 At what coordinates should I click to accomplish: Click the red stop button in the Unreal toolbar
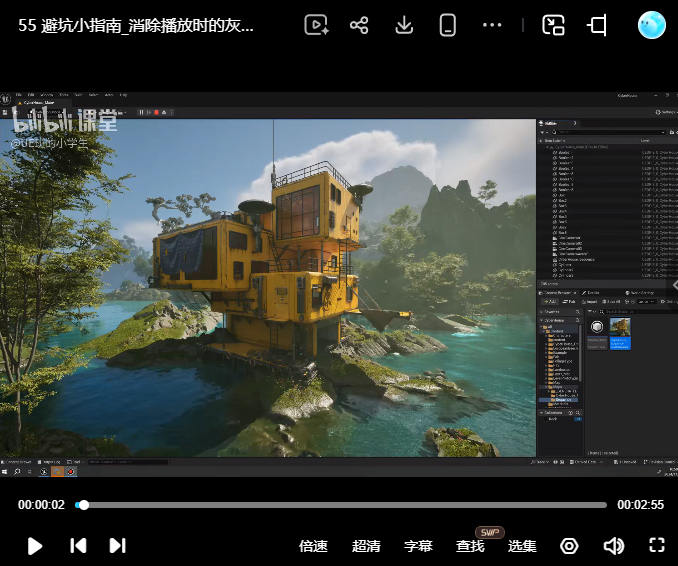coord(157,112)
